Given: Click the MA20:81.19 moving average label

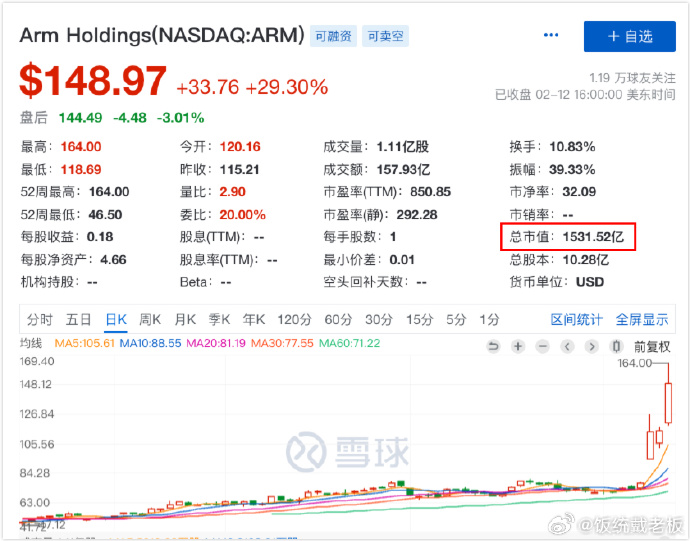Looking at the screenshot, I should pos(216,343).
